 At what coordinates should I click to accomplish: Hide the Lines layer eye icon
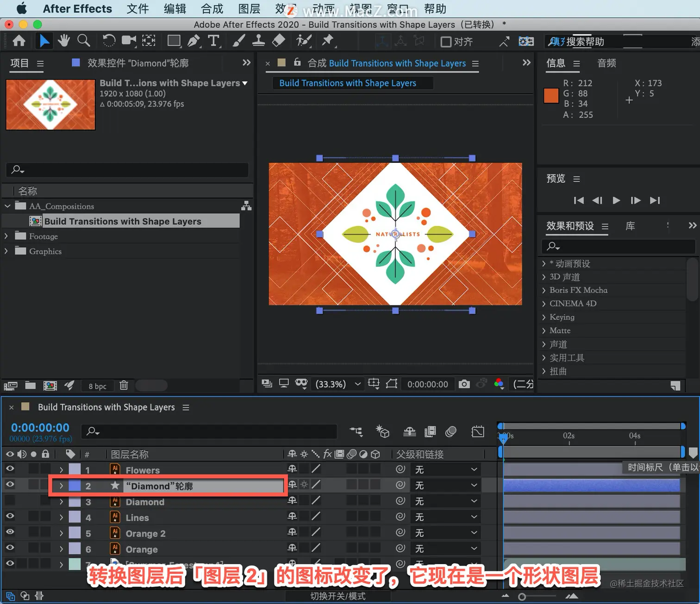10,516
